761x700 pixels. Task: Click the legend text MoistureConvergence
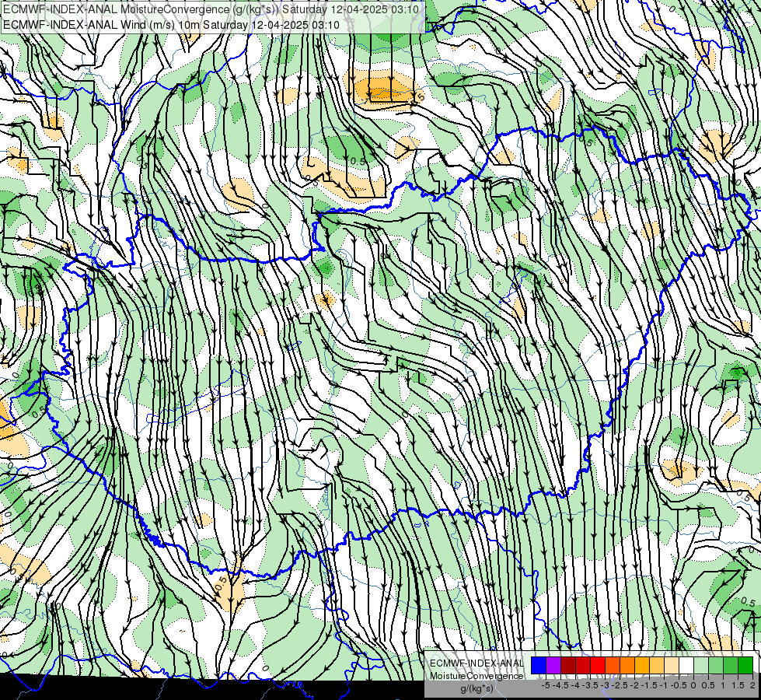476,676
